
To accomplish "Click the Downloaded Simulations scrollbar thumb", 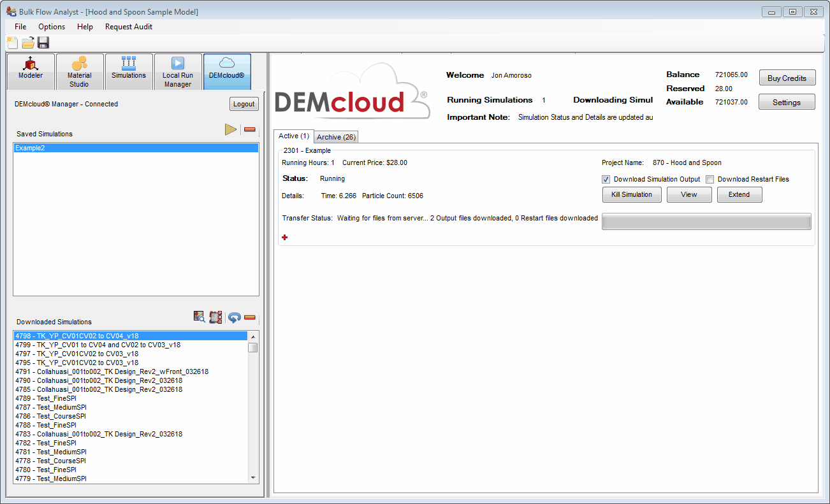I will (253, 348).
